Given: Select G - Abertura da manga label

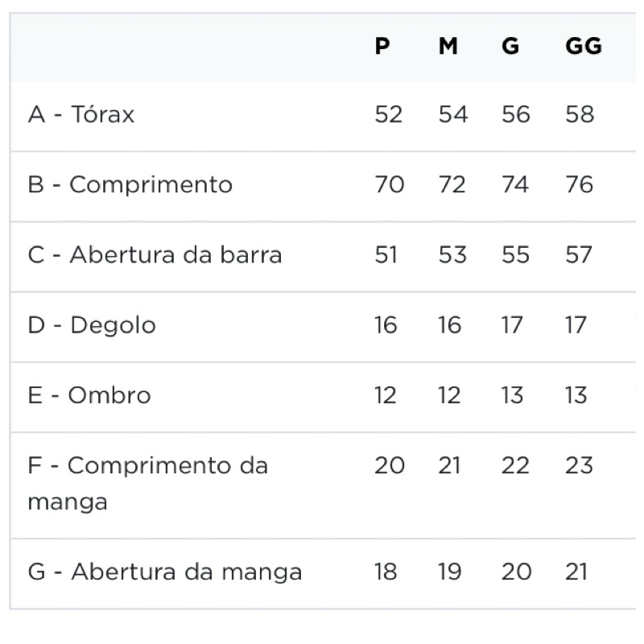Looking at the screenshot, I should coord(165,572).
